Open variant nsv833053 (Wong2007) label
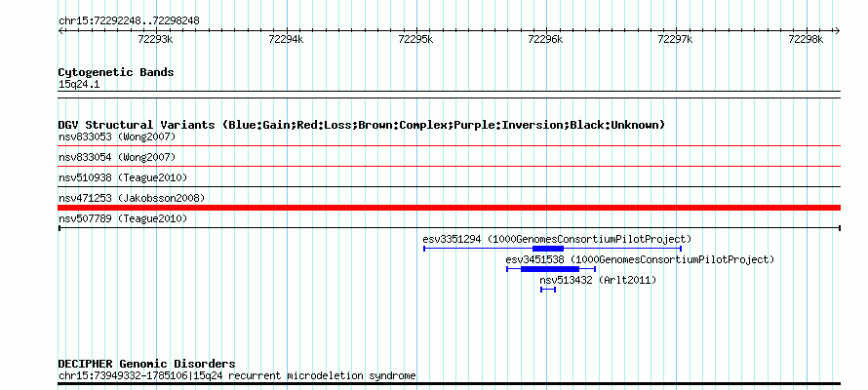This screenshot has width=868, height=390. [117, 136]
